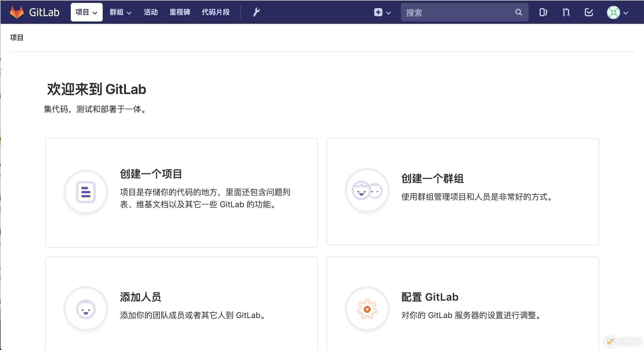Open 代码片段 from the navigation bar

(x=216, y=12)
